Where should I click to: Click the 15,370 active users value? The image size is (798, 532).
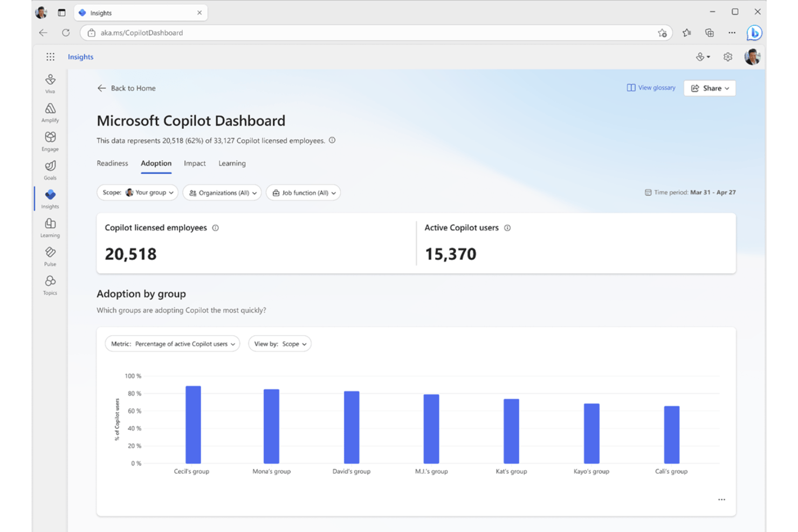450,254
